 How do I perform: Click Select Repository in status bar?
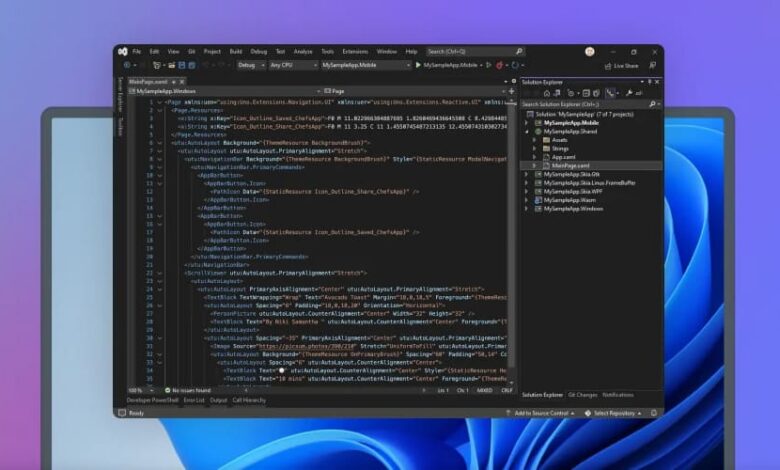613,413
